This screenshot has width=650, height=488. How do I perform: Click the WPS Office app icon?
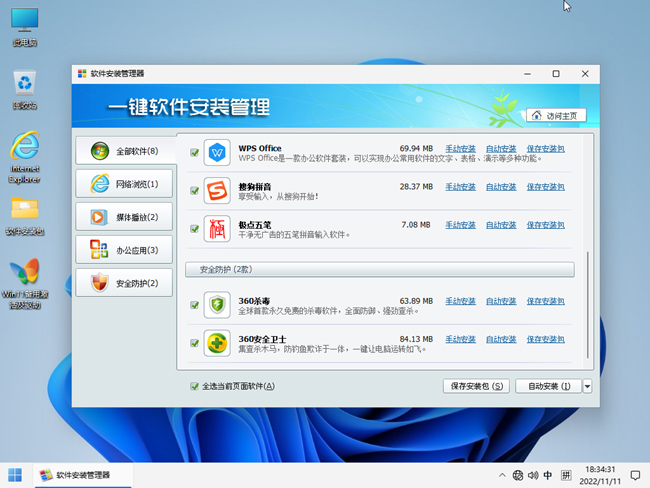217,153
